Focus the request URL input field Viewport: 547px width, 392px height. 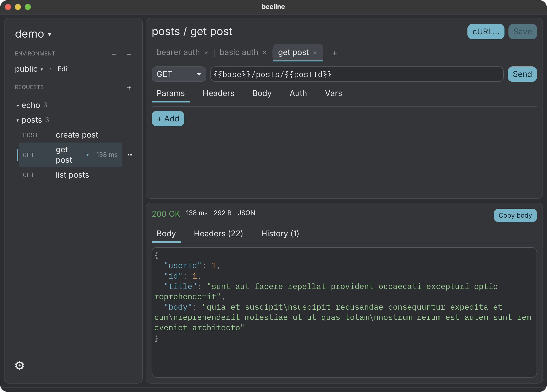click(x=357, y=74)
